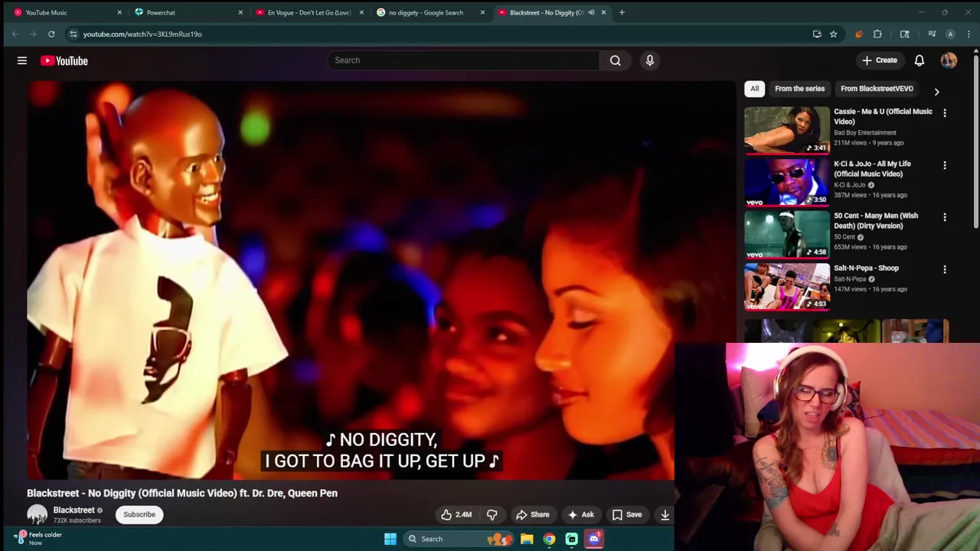Like the video with thumbs-up
The width and height of the screenshot is (980, 551).
pos(456,515)
